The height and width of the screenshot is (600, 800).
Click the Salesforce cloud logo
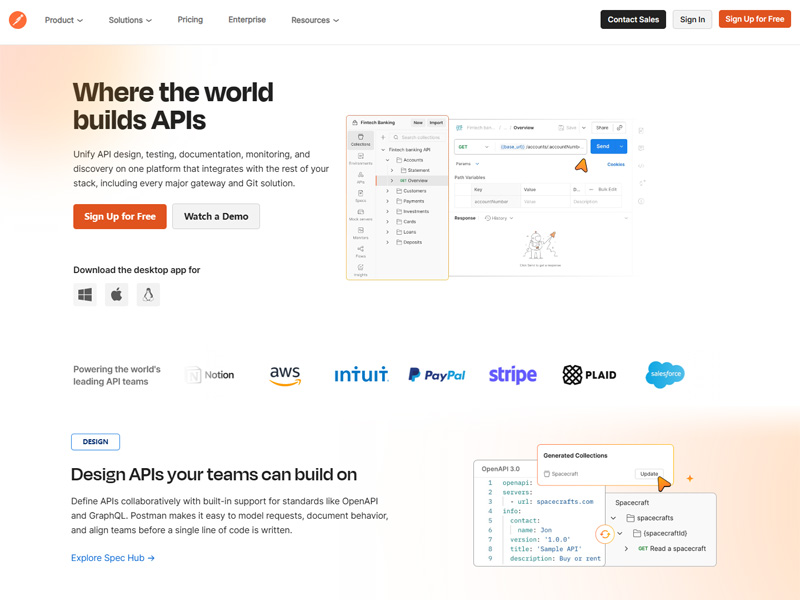point(665,375)
